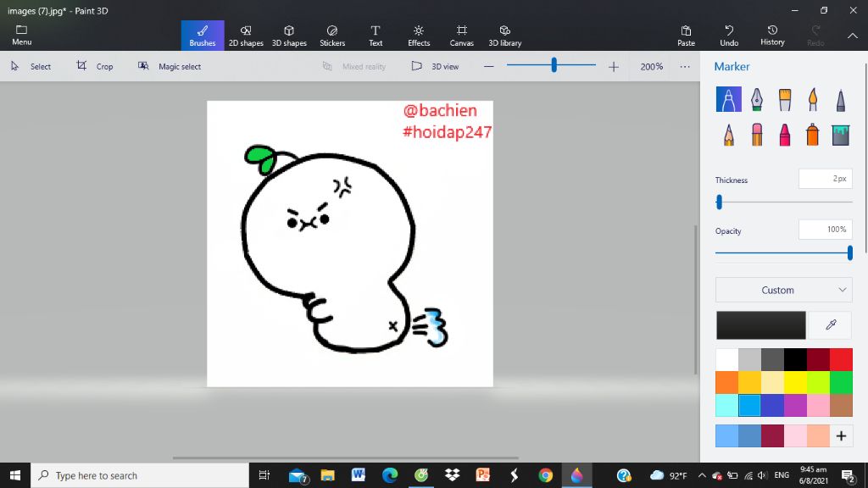Open the 3D library
This screenshot has height=488, width=868.
[x=505, y=34]
